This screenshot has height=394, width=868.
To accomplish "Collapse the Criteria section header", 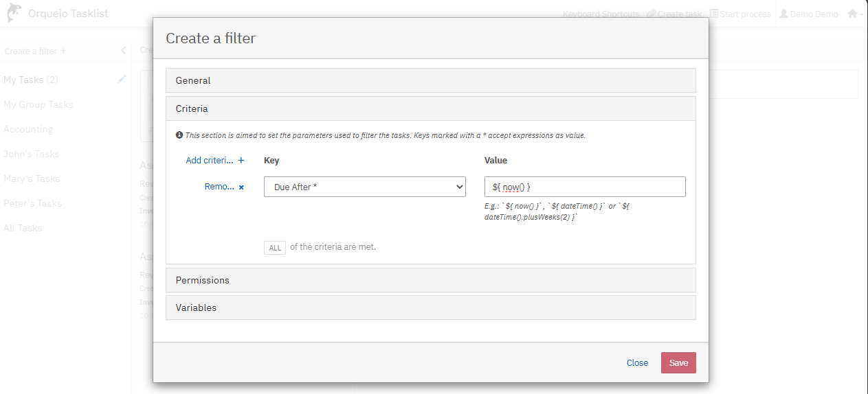I will click(430, 108).
